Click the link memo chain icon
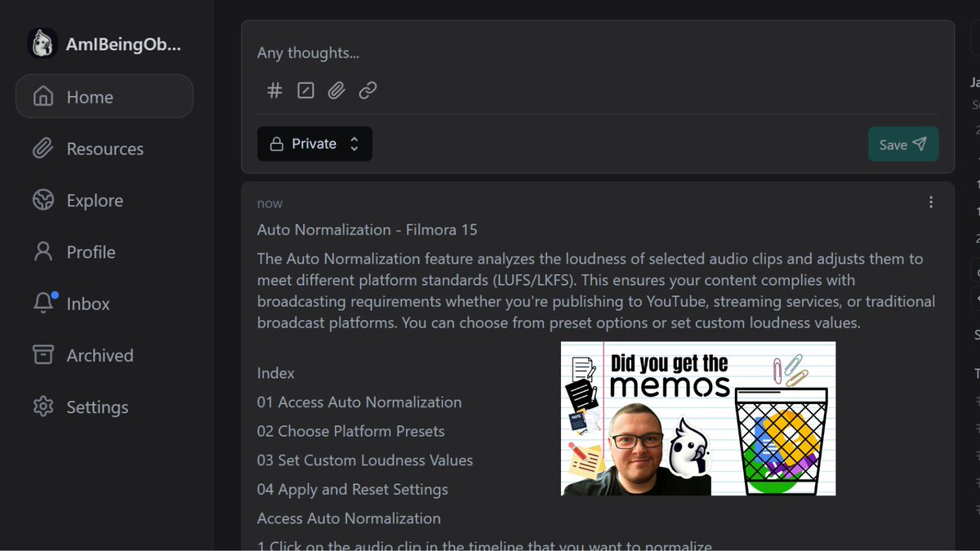Viewport: 980px width, 551px height. coord(367,91)
